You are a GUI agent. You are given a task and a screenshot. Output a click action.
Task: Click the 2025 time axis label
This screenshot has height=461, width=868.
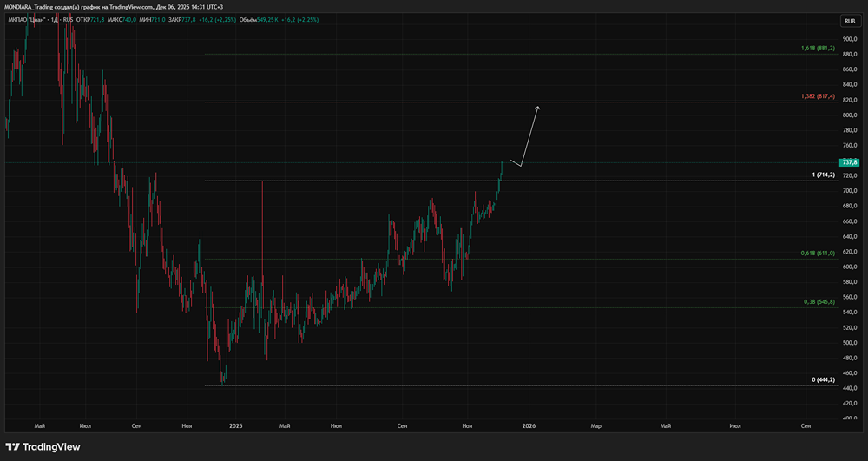pyautogui.click(x=235, y=426)
